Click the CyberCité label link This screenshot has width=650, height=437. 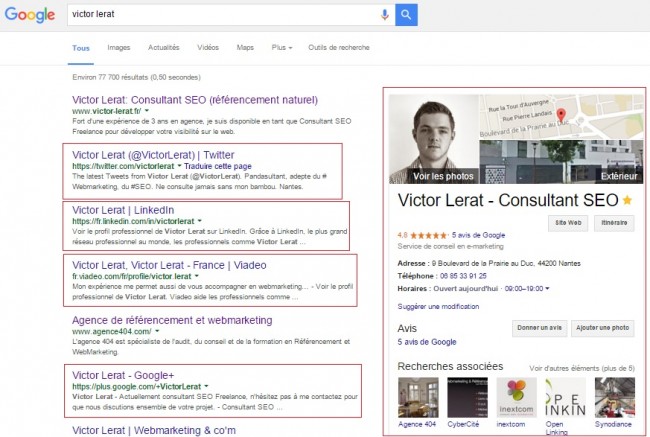click(463, 425)
